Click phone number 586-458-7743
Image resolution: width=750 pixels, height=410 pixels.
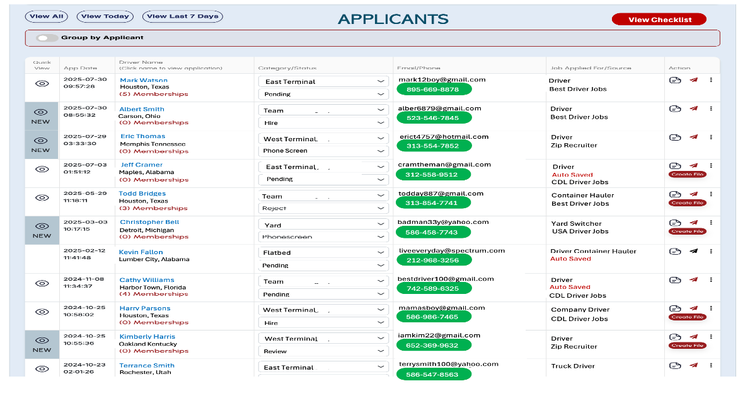pos(433,233)
